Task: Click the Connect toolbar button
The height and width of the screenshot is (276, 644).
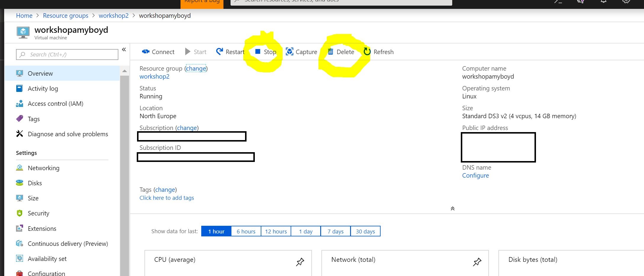Action: coord(158,52)
